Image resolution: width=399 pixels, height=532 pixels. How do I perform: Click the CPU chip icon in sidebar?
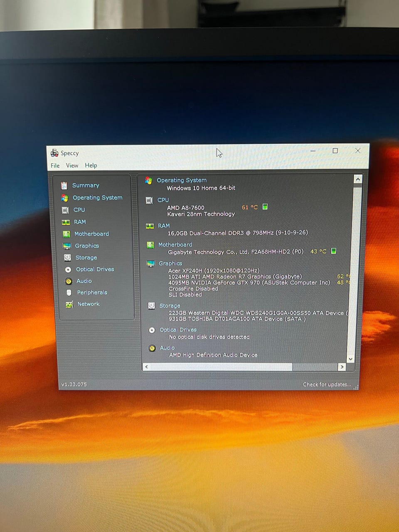coord(65,210)
